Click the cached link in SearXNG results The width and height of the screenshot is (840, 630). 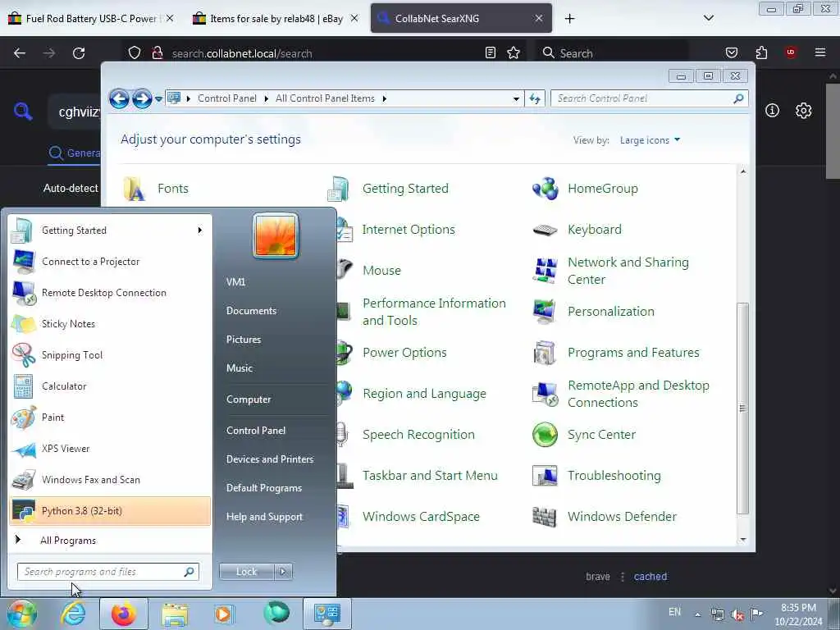[651, 577]
